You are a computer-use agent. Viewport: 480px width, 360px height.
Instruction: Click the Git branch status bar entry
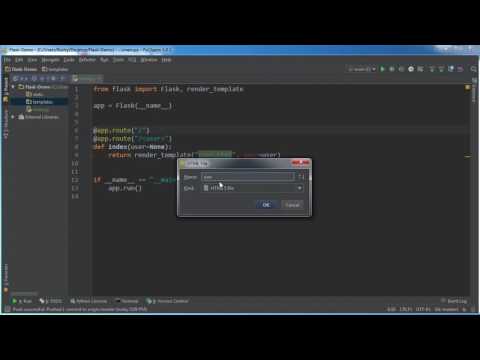pos(447,309)
